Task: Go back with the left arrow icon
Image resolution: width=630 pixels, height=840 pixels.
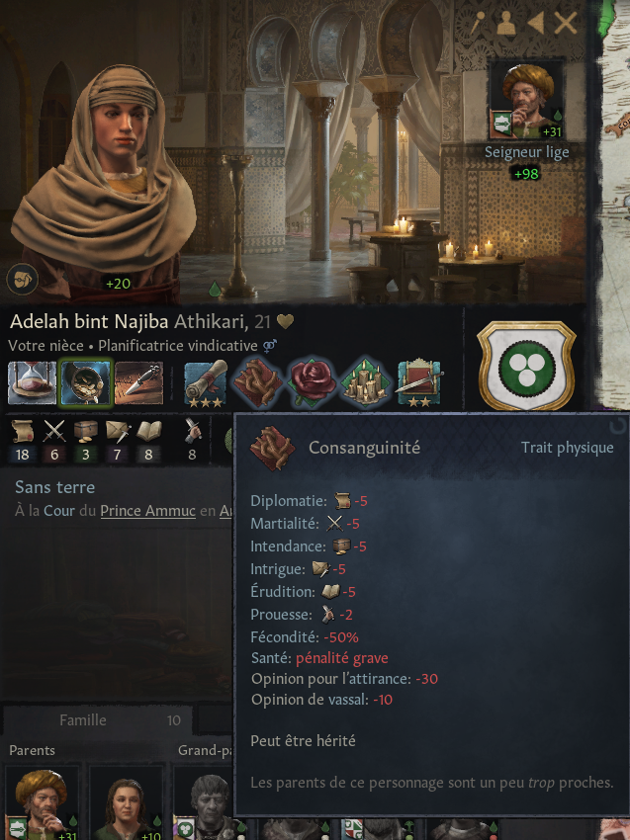Action: (x=535, y=24)
